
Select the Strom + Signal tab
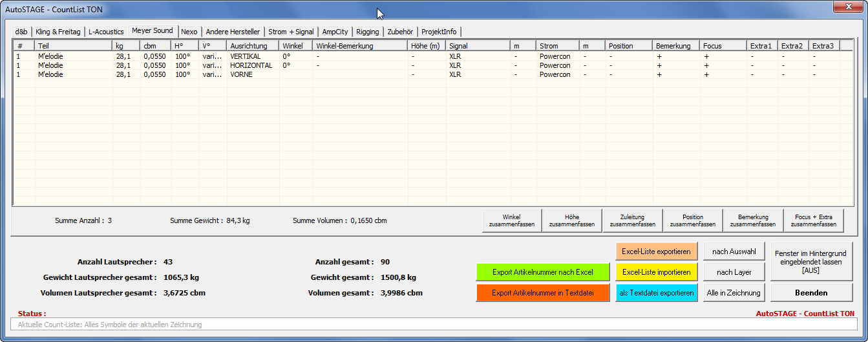click(291, 32)
